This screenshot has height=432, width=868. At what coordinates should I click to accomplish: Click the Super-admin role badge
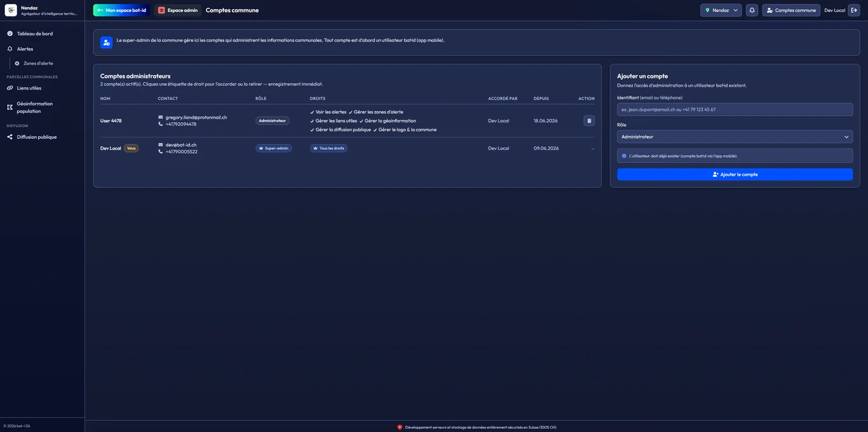[273, 148]
